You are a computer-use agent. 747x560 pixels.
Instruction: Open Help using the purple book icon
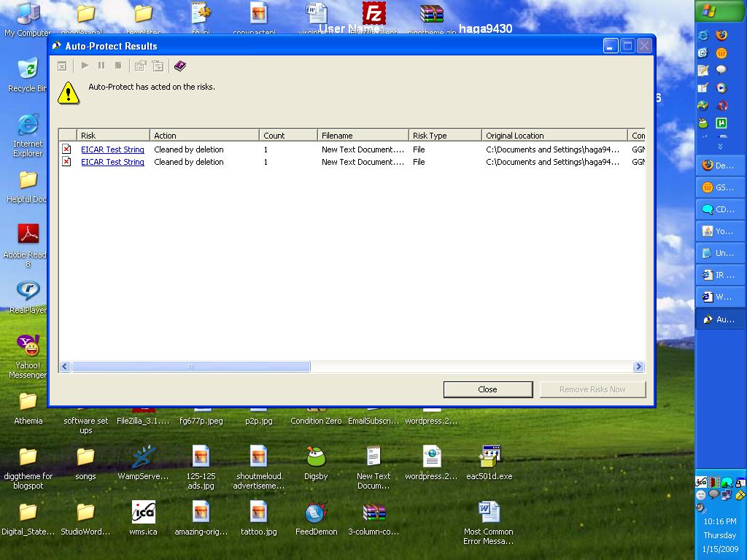pos(179,66)
